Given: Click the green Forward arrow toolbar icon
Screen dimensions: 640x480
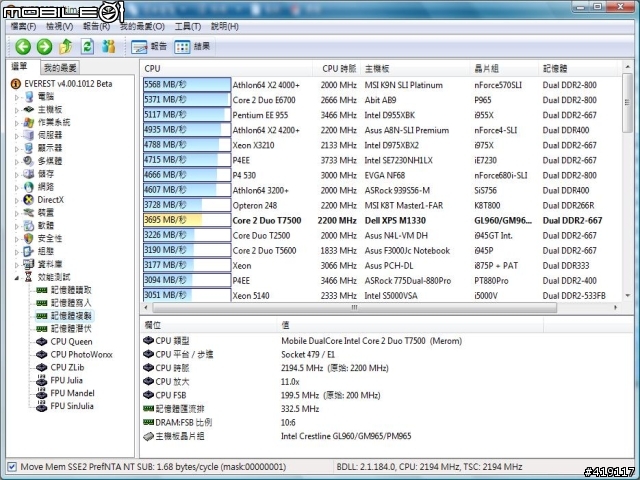Looking at the screenshot, I should [44, 47].
